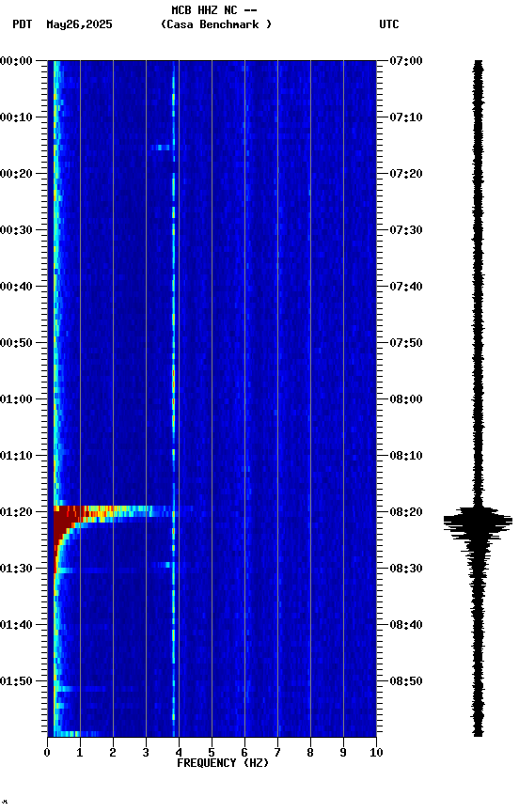Click the frequency axis tick label 7
519x812 pixels.
coord(277,753)
